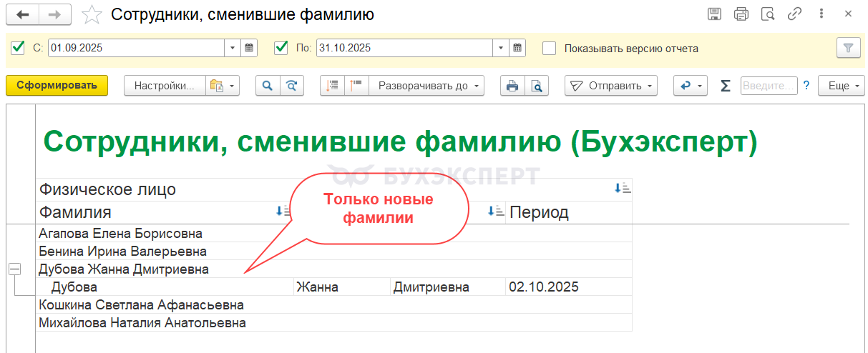Open the Еще menu
Image resolution: width=868 pixels, height=353 pixels.
click(x=842, y=86)
